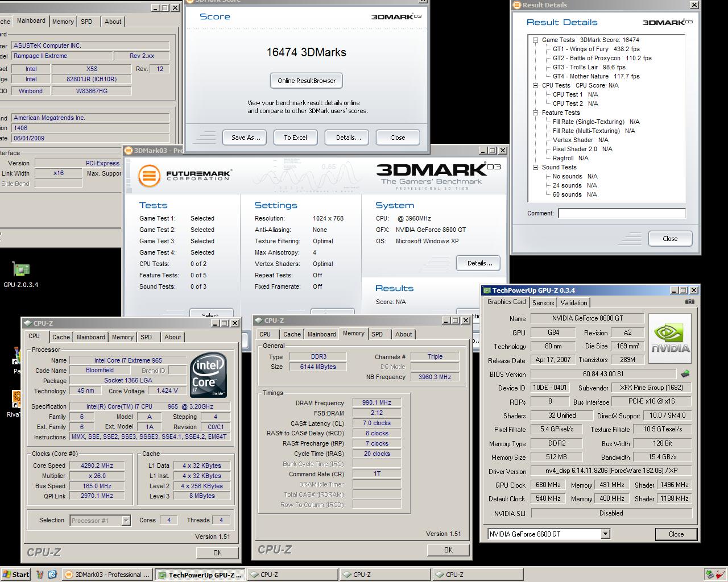Click the To Excel button
The width and height of the screenshot is (728, 582).
coord(295,138)
